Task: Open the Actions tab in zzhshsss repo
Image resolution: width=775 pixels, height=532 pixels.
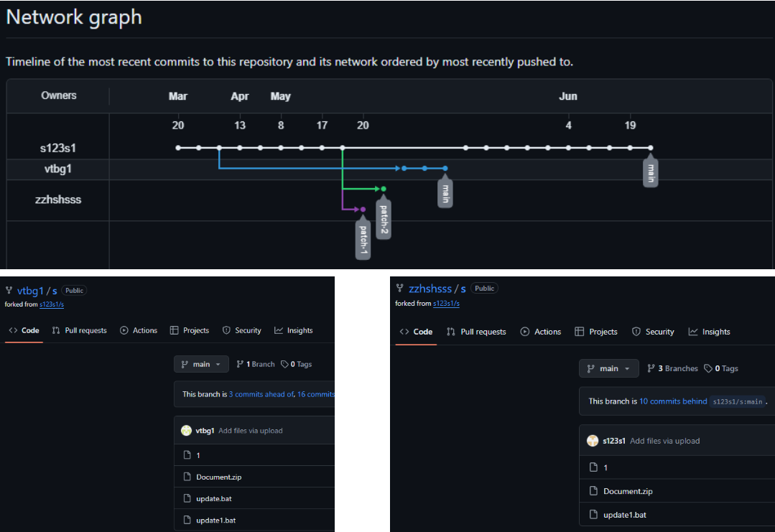Action: (x=541, y=332)
